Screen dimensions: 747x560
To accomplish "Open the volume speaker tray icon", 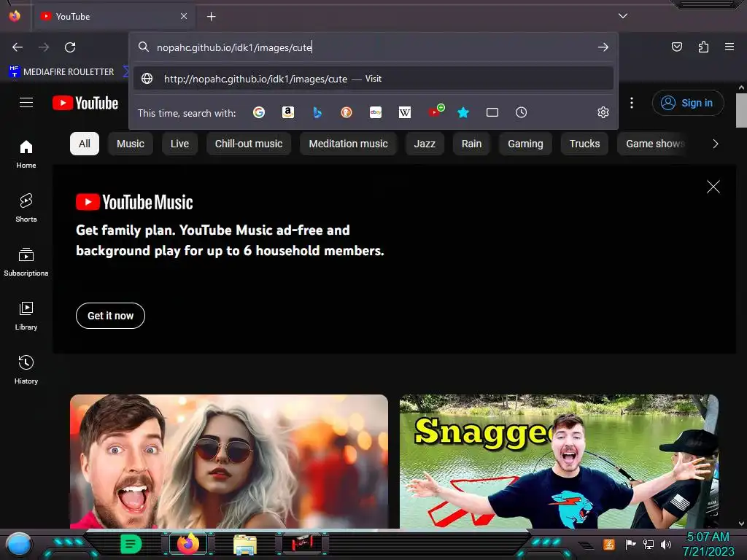I will coord(666,544).
